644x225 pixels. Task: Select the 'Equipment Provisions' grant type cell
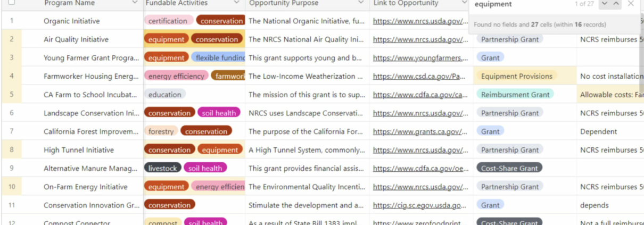point(516,77)
